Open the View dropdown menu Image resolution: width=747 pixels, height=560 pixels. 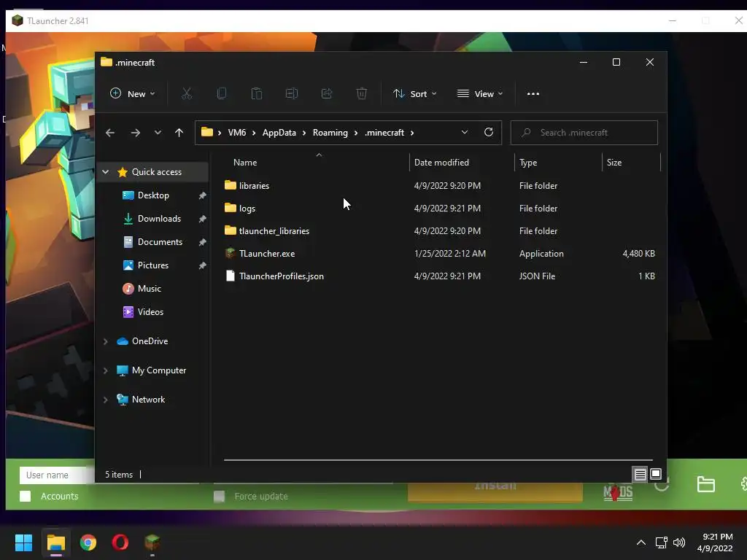(x=480, y=94)
